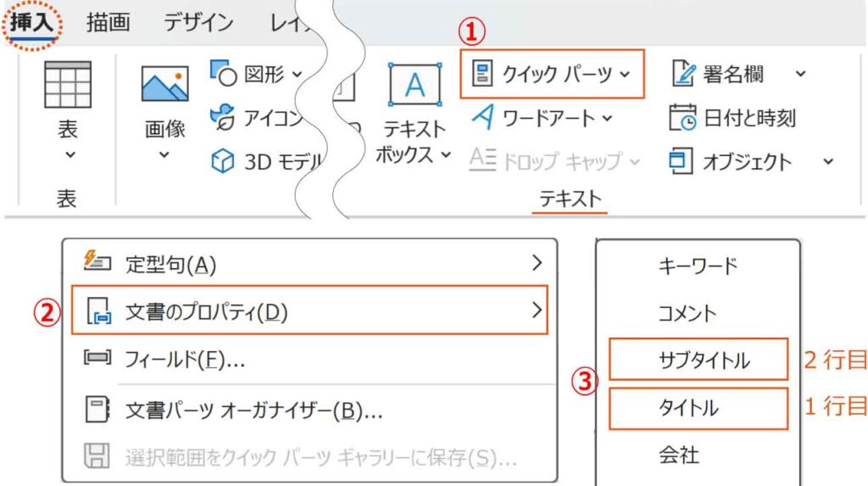868x486 pixels.
Task: Click the Shapes (図形) icon
Action: 223,74
